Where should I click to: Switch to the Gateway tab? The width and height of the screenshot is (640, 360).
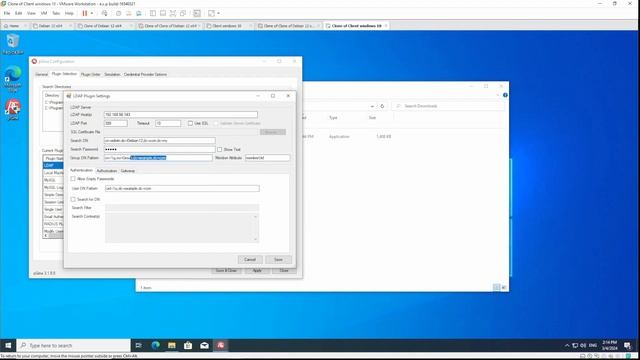(128, 171)
